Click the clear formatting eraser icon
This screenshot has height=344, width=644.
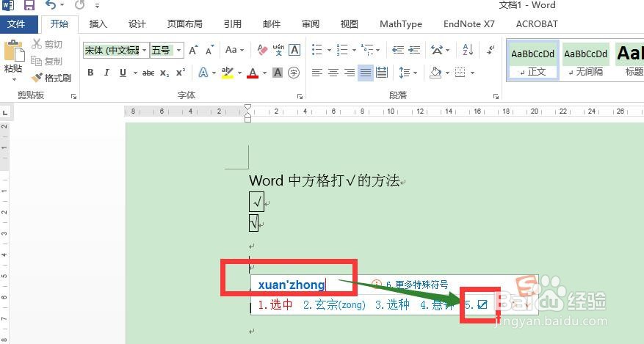262,51
